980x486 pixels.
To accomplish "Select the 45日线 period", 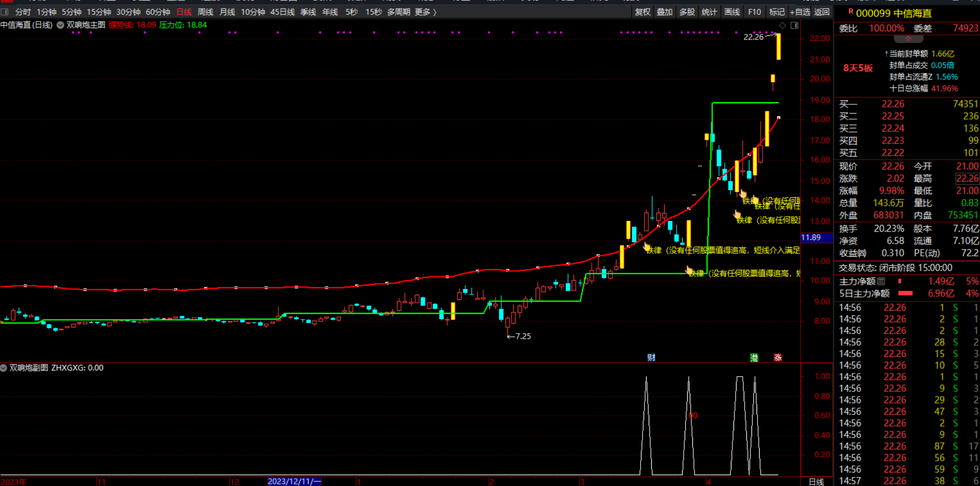I will tap(282, 12).
